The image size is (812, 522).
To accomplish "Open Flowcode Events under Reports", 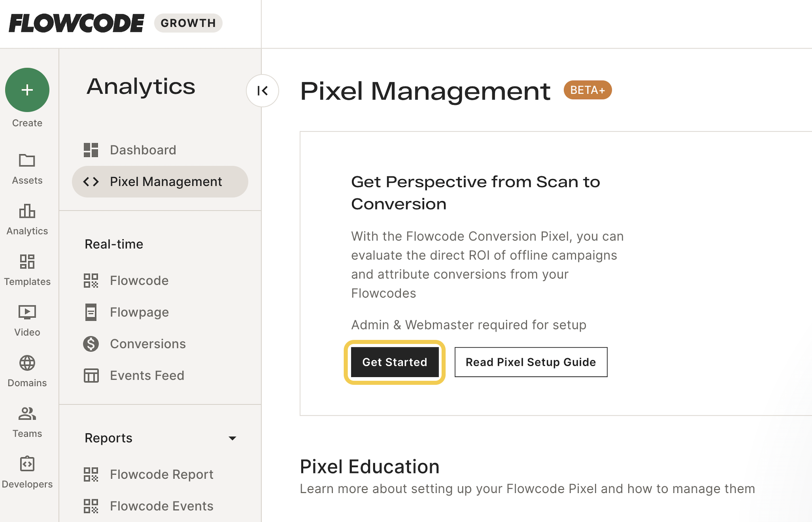I will click(160, 506).
